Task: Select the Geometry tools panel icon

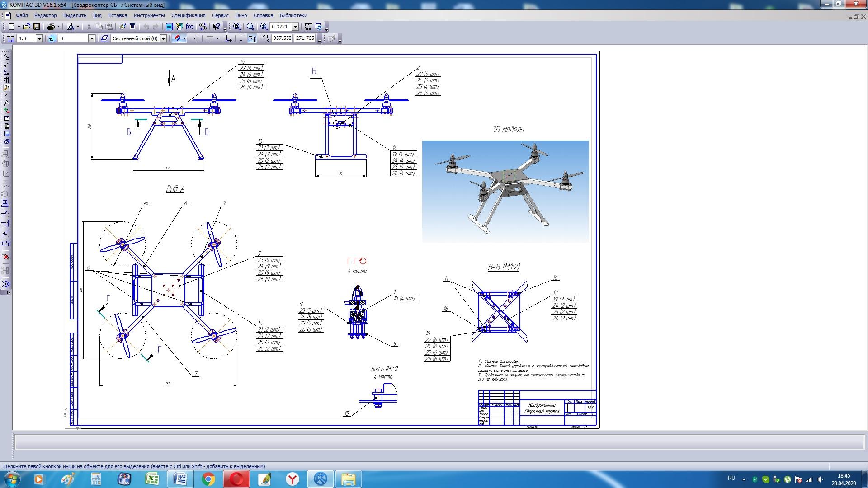Action: (x=6, y=57)
